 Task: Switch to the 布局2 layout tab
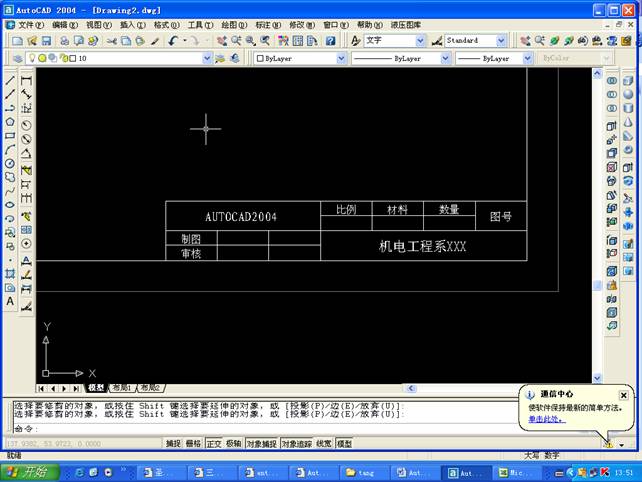[x=150, y=387]
